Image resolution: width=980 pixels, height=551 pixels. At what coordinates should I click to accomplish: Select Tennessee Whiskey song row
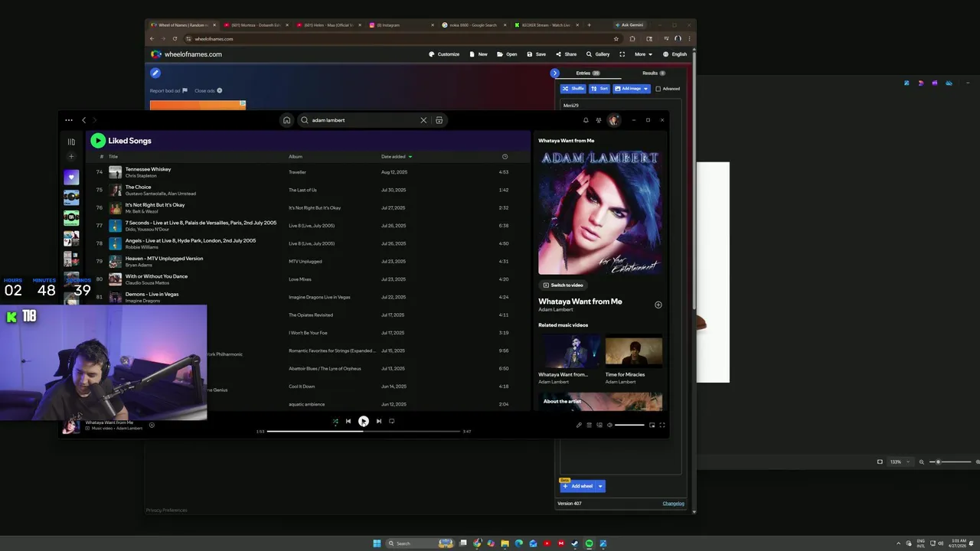pyautogui.click(x=307, y=172)
